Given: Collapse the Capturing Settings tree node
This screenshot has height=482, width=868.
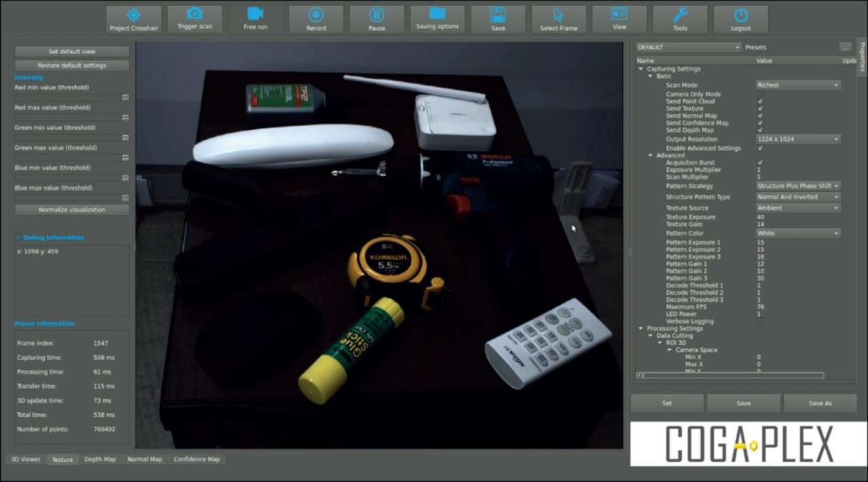Looking at the screenshot, I should click(641, 69).
